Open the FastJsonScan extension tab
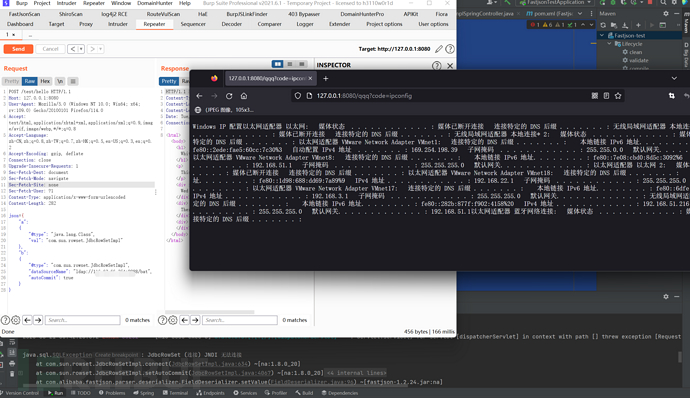The height and width of the screenshot is (398, 690). (24, 14)
